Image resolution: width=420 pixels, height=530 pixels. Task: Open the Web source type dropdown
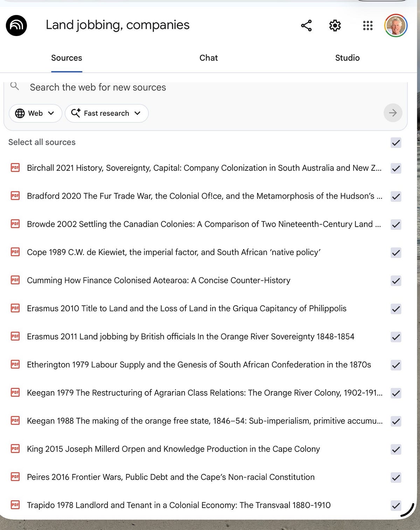pos(35,113)
